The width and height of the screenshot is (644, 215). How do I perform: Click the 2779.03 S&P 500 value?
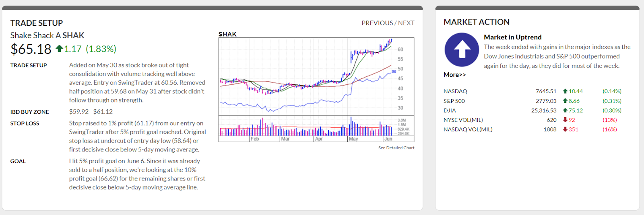(x=546, y=101)
